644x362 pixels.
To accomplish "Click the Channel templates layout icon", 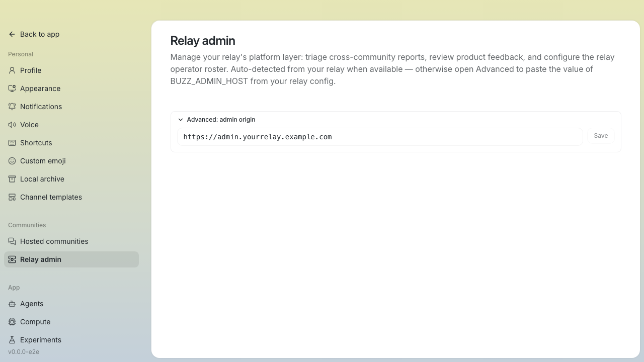I will tap(12, 197).
